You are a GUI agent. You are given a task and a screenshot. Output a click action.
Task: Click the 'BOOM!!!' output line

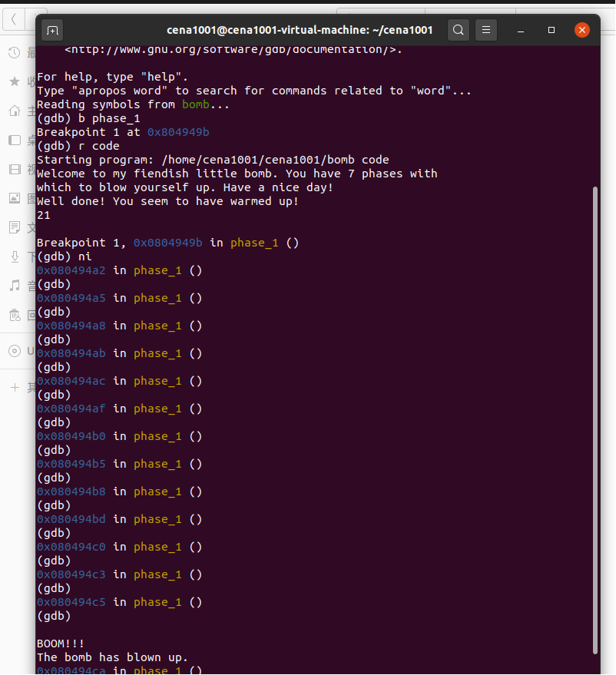click(x=61, y=644)
